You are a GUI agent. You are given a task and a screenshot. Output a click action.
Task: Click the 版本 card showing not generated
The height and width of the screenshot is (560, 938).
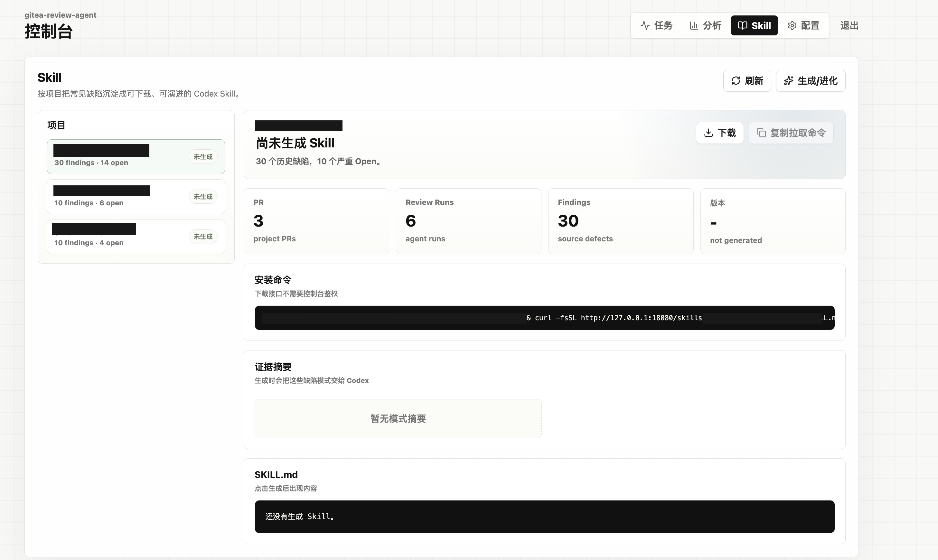[x=773, y=221]
